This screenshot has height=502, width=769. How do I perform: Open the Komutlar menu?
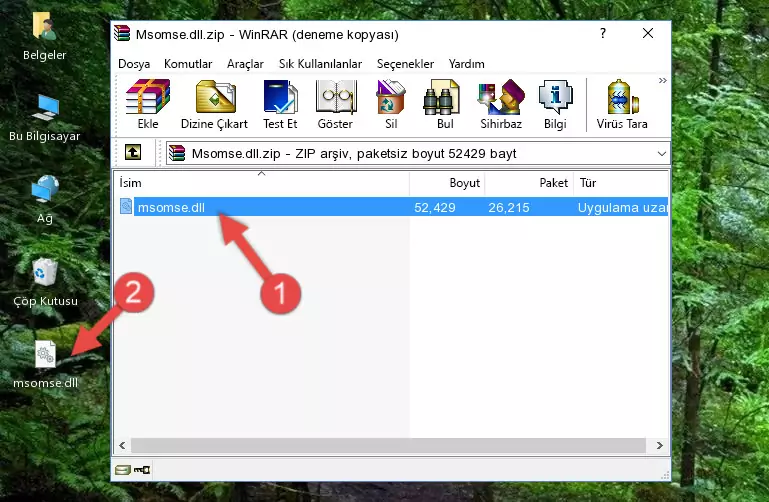point(188,64)
